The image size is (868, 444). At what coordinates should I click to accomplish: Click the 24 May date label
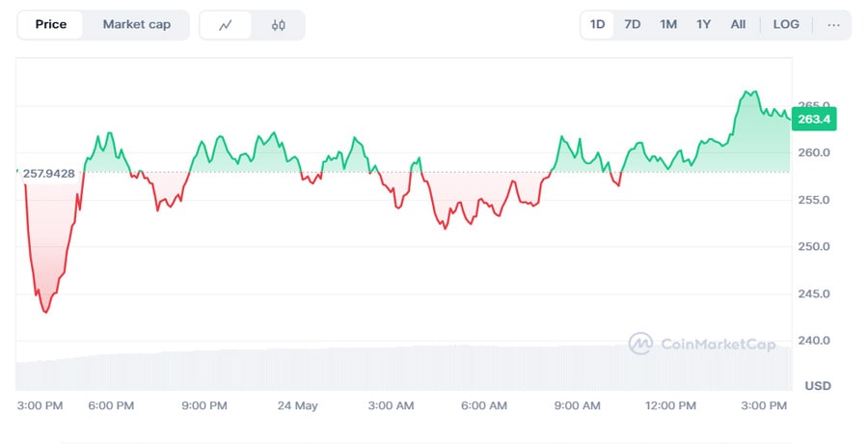pyautogui.click(x=298, y=405)
